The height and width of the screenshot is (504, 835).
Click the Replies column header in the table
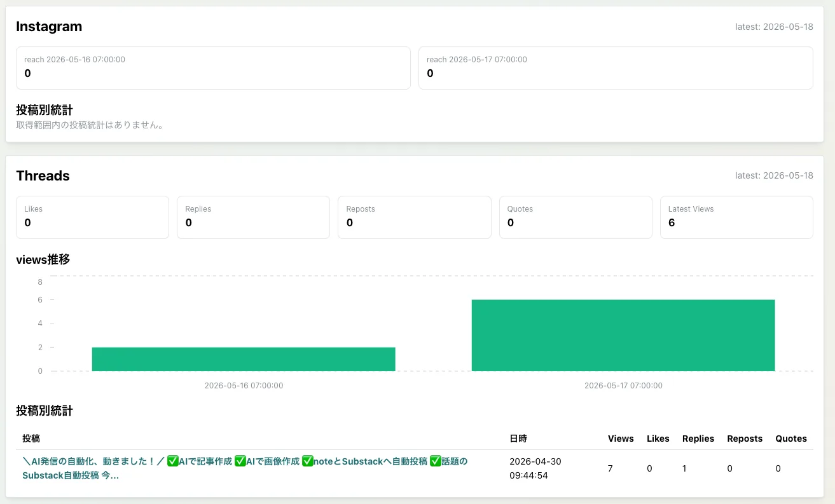pos(698,439)
